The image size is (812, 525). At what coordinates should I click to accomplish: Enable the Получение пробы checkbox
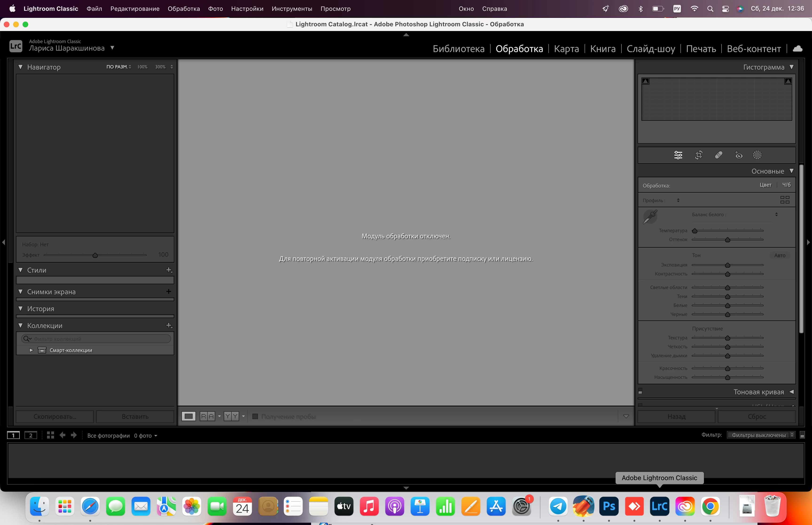(x=255, y=416)
